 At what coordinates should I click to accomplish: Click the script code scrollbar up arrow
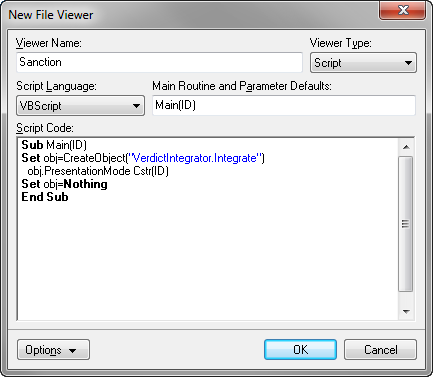[x=406, y=147]
